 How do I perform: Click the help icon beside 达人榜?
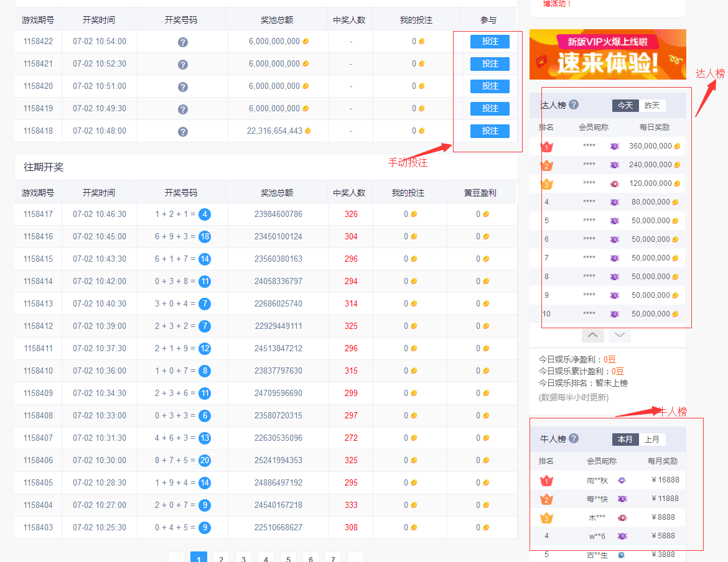click(574, 105)
